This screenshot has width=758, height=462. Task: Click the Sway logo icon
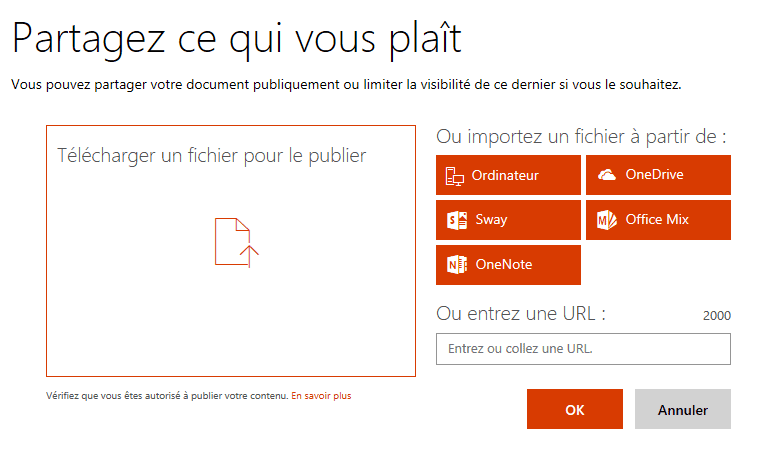pyautogui.click(x=455, y=220)
